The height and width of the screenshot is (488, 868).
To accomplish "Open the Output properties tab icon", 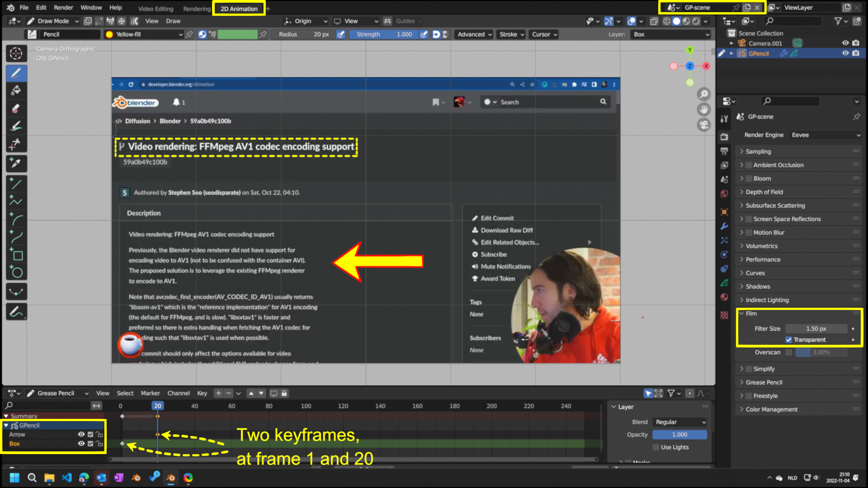I will coord(724,151).
